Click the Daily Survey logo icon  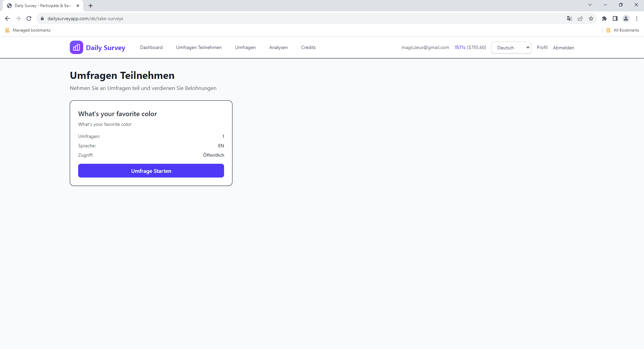[76, 47]
